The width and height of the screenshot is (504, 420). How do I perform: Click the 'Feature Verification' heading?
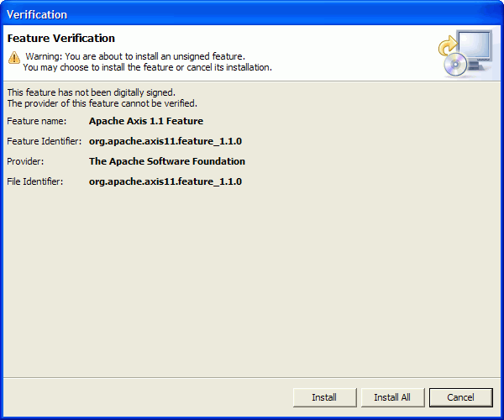tap(61, 39)
